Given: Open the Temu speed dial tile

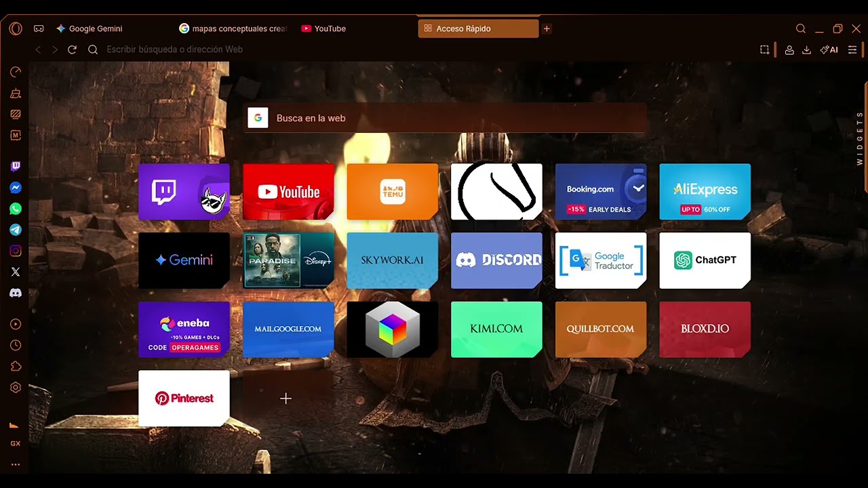Looking at the screenshot, I should pos(393,192).
